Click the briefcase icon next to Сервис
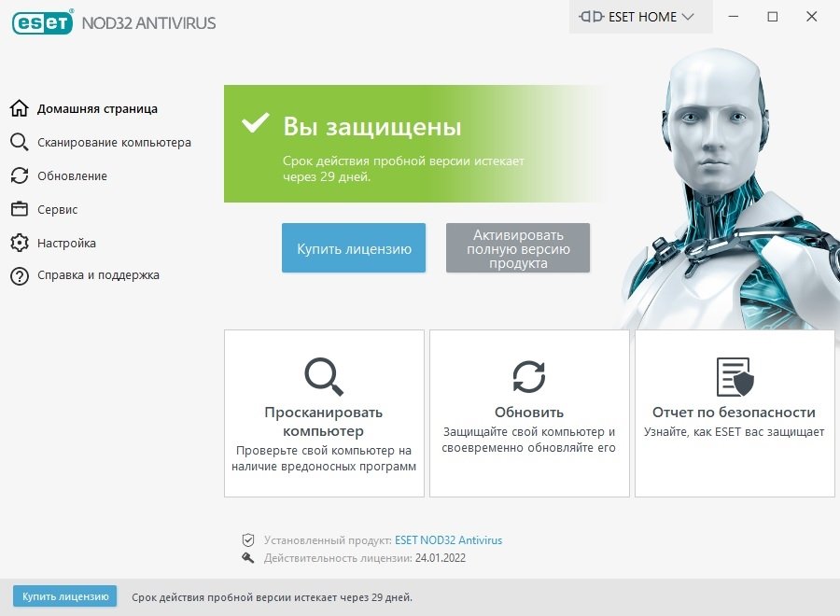This screenshot has width=840, height=616. (20, 209)
